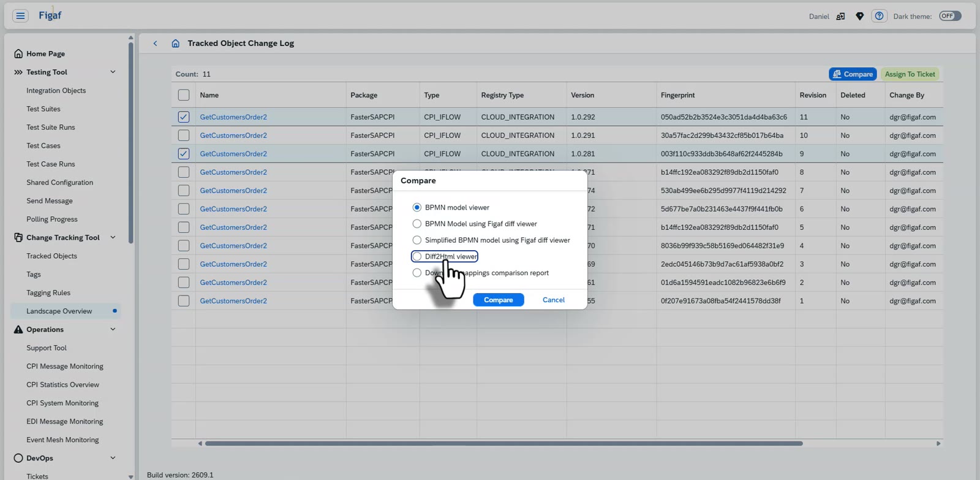Click the Revision column header

click(813, 95)
